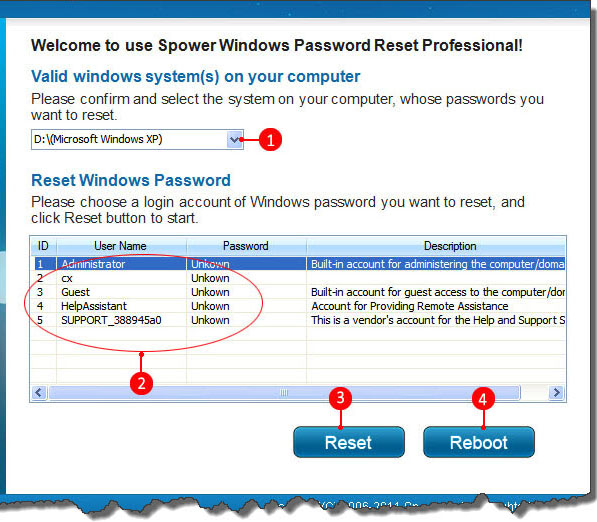Click the D:\(Microsoft Windows XP) combo box
Screen dimensions: 597x522
tap(137, 139)
